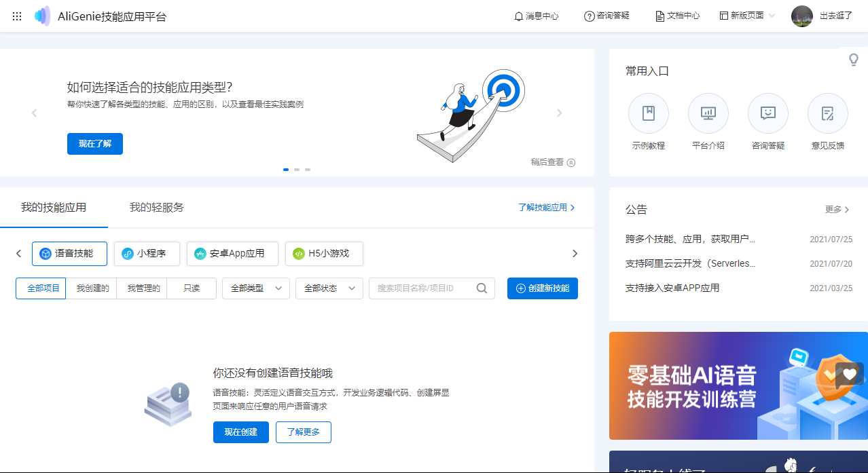Focus the 搜索项目名称/项目ID search field
The image size is (868, 473).
[431, 288]
